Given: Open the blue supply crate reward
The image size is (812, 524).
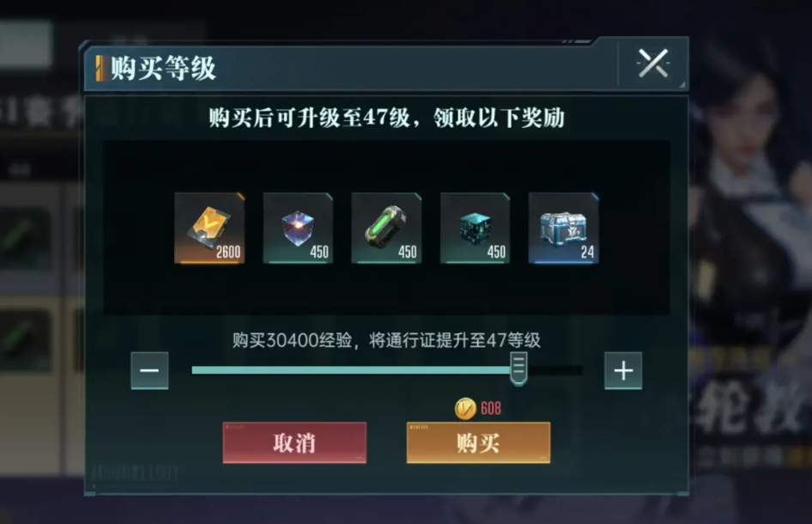Looking at the screenshot, I should pos(563,228).
